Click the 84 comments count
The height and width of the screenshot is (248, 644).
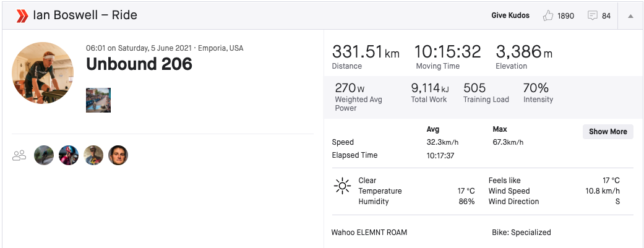click(606, 16)
